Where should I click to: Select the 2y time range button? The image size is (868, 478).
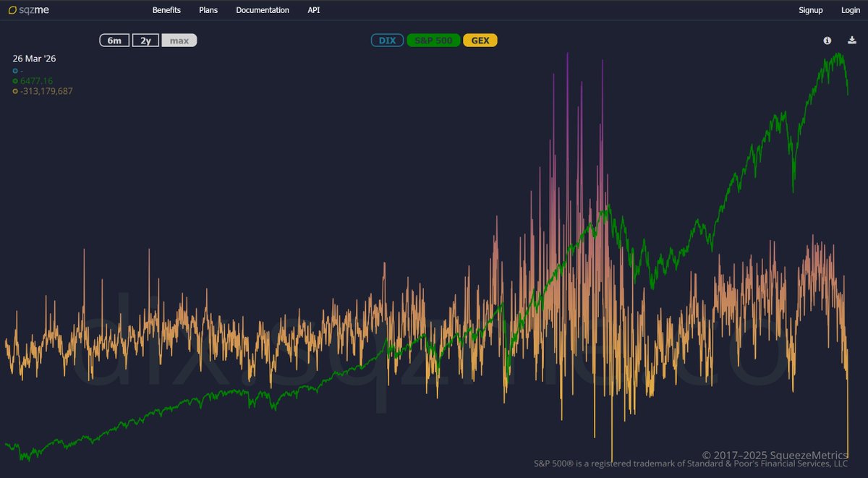(x=145, y=40)
